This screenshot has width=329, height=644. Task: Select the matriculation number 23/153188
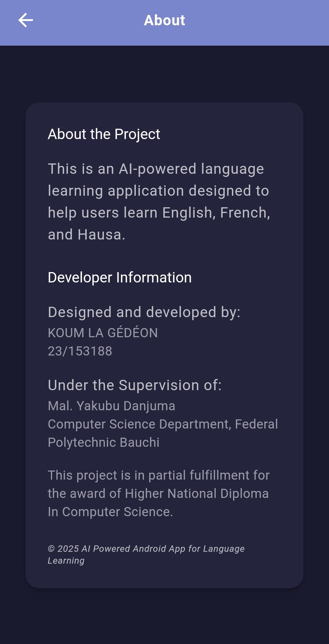[80, 351]
